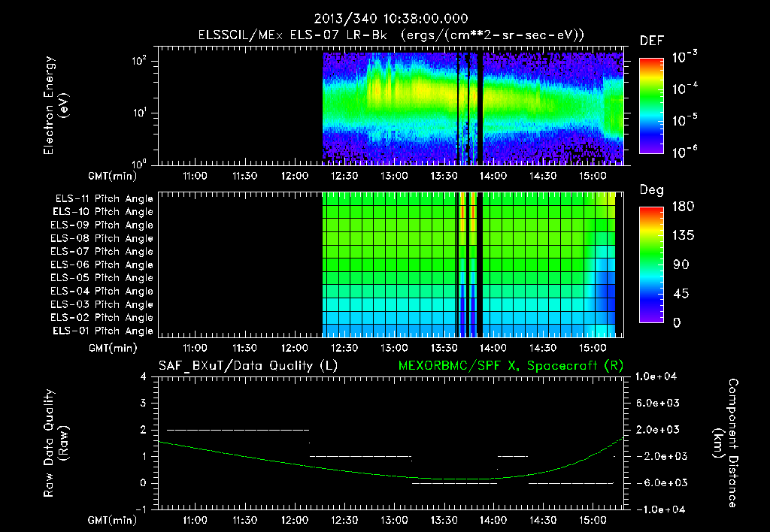Click the 12:30 tick label under the spectrogram
Viewport: 770px width, 532px height.
point(344,176)
